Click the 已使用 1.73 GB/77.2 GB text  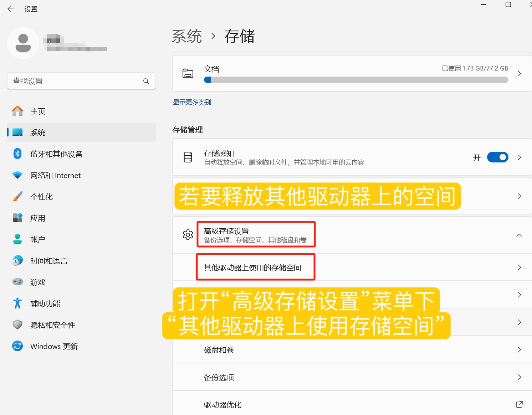coord(475,68)
